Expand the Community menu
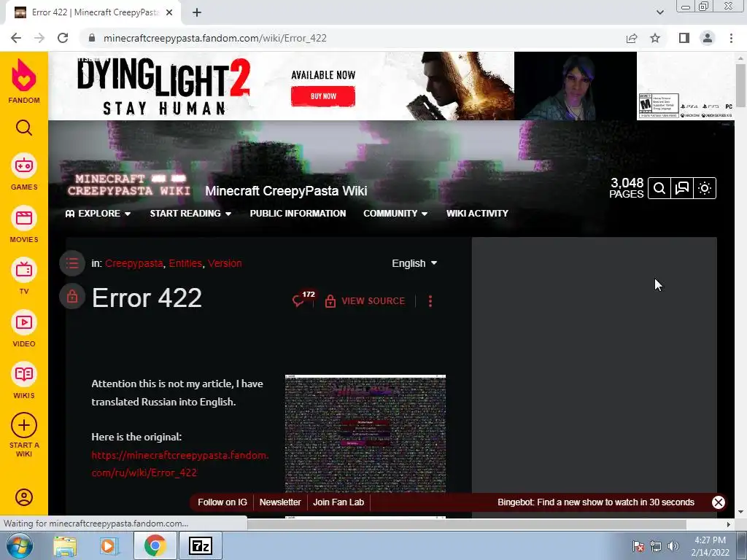Viewport: 747px width, 560px height. pos(395,214)
